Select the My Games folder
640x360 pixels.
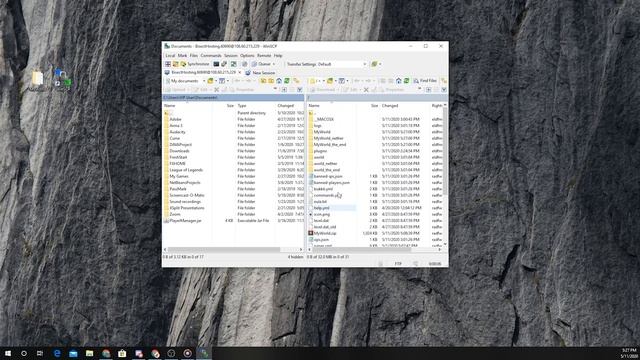[x=179, y=176]
